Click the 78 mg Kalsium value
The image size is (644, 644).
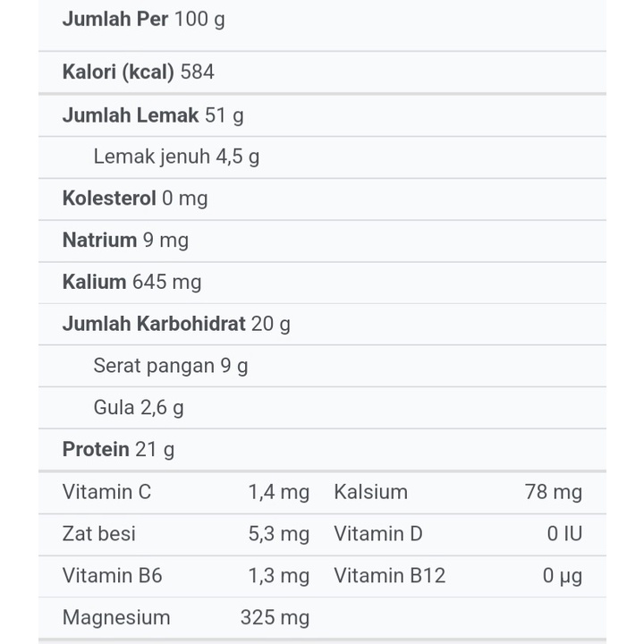point(553,492)
